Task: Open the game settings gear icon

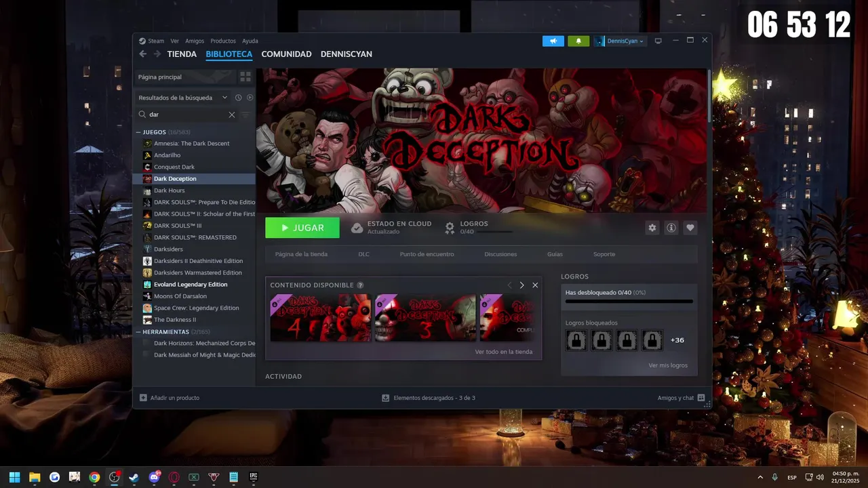Action: 652,228
